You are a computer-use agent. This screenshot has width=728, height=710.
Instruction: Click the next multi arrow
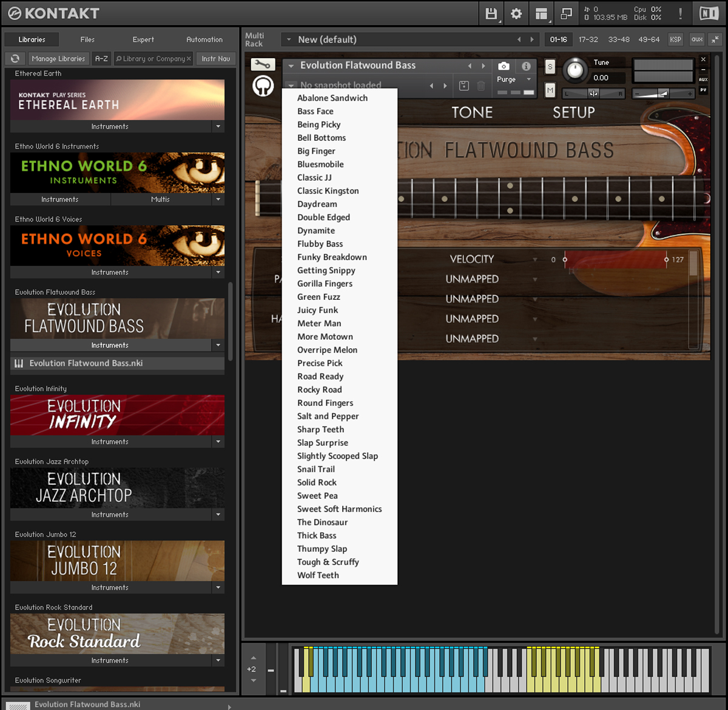coord(532,39)
